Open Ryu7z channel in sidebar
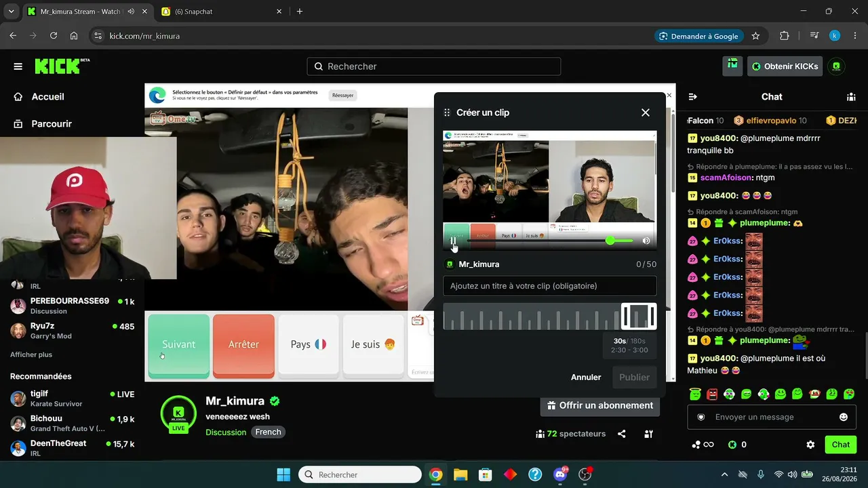 73,331
